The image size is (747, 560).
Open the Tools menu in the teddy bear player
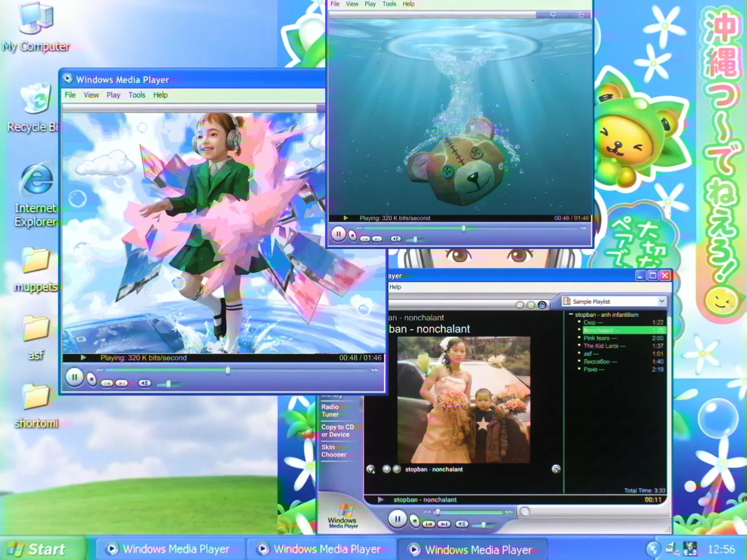(x=390, y=4)
